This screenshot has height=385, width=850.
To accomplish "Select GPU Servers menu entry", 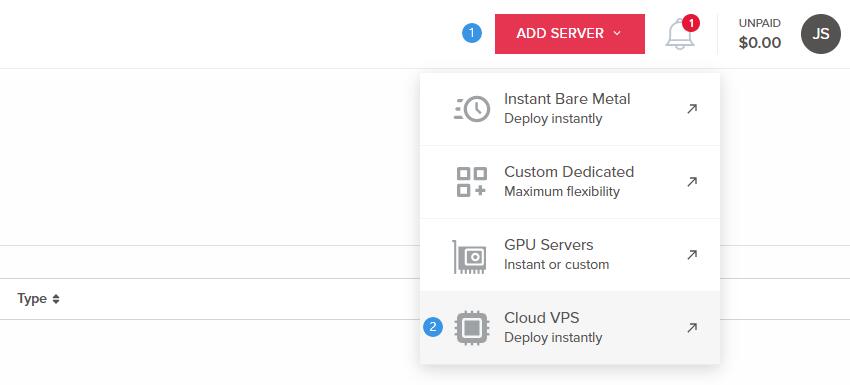I will click(x=570, y=255).
